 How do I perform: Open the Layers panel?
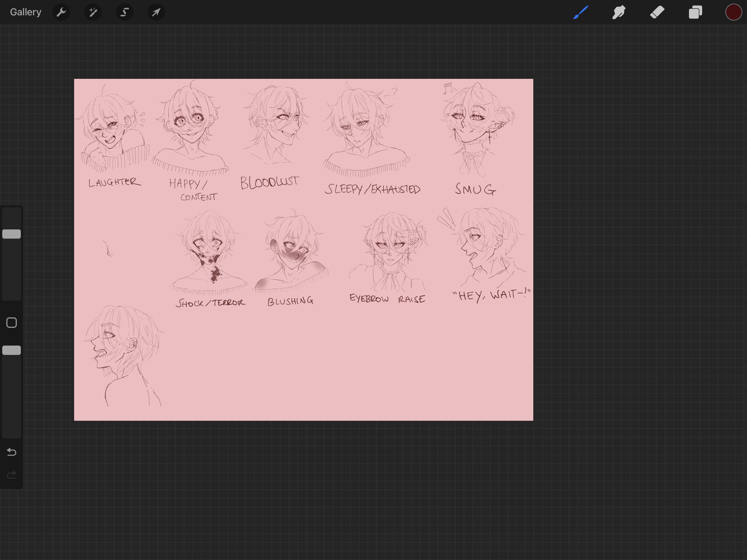695,12
